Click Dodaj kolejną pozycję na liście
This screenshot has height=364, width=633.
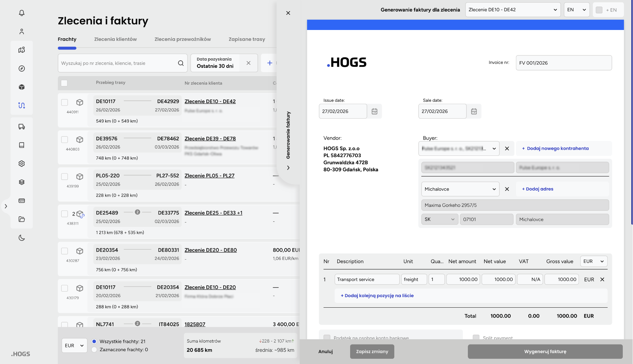point(377,295)
